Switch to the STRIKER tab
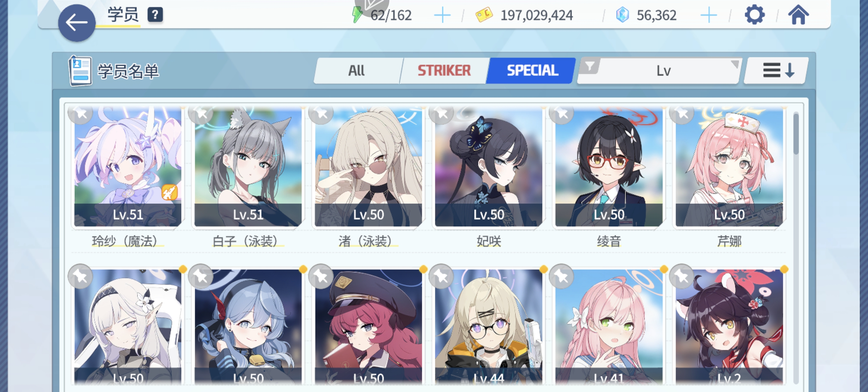Screen dimensions: 868x392 [444, 70]
